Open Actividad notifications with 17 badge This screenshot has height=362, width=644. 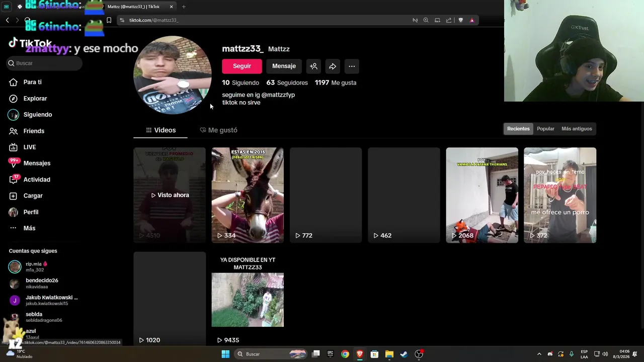point(36,179)
